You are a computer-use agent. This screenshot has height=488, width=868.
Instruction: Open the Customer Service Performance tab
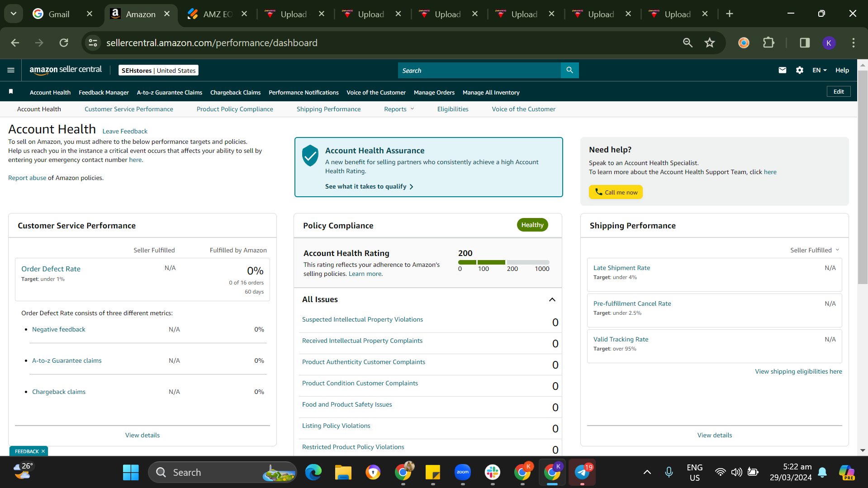tap(128, 109)
